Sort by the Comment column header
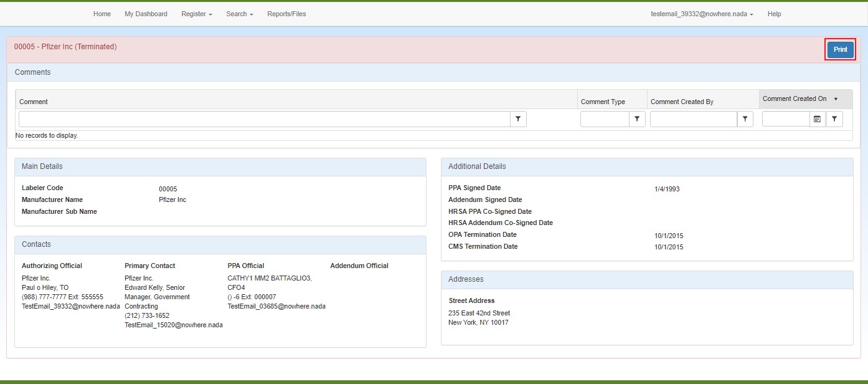This screenshot has height=384, width=868. 34,102
